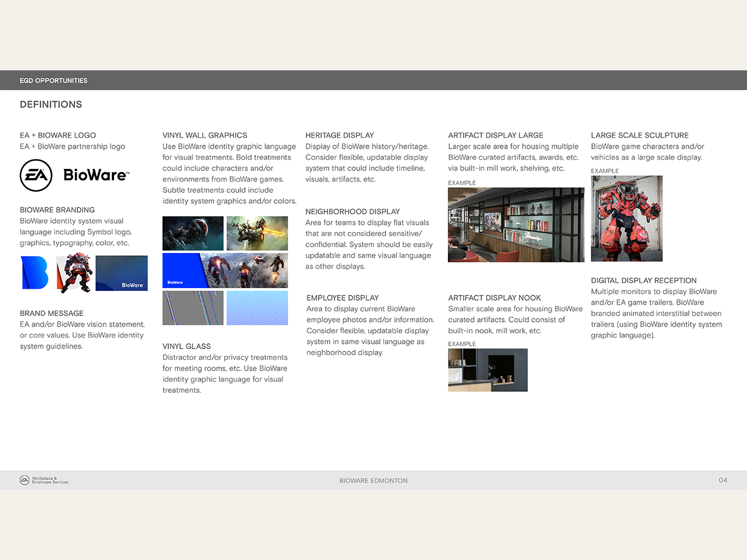The height and width of the screenshot is (560, 747).
Task: Click the line 'vehicles as a large scale display.'
Action: (x=646, y=157)
